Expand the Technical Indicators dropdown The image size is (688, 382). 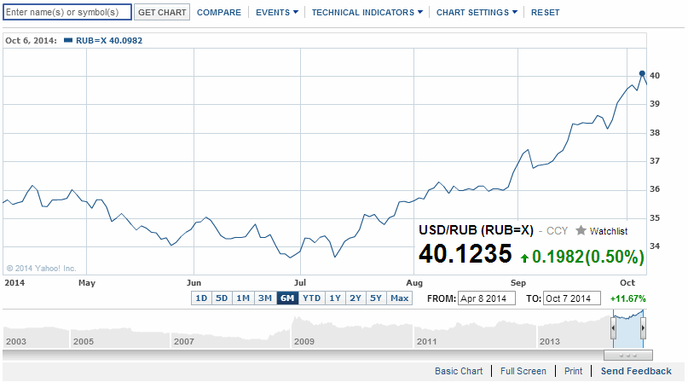click(x=367, y=12)
